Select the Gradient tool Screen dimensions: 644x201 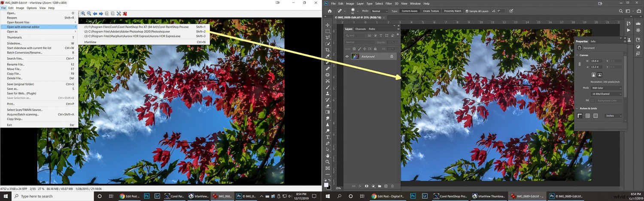328,112
